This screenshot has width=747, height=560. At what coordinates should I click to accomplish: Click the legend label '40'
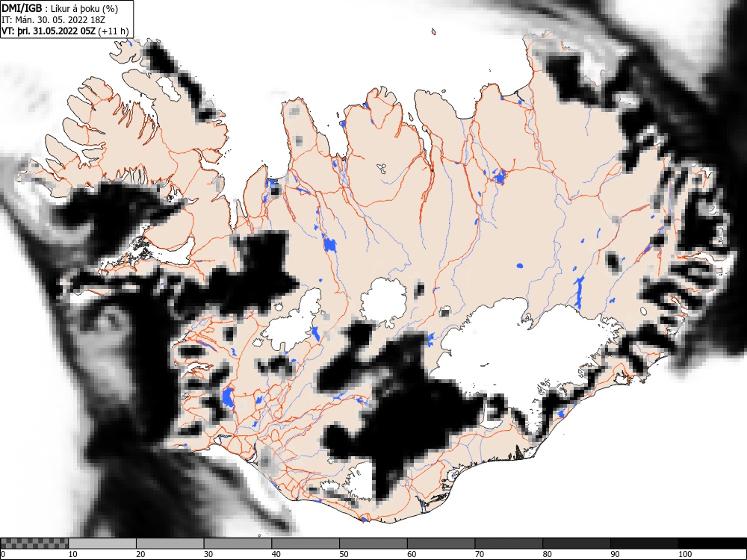[276, 554]
